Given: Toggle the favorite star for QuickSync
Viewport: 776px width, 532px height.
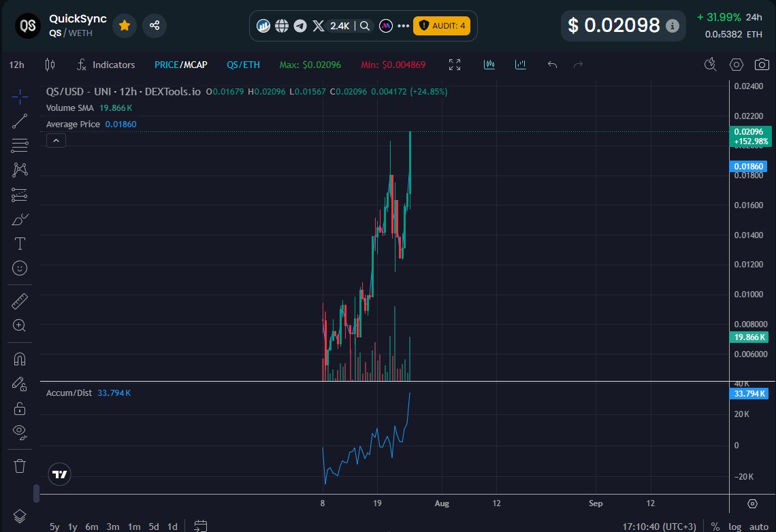Looking at the screenshot, I should 125,25.
